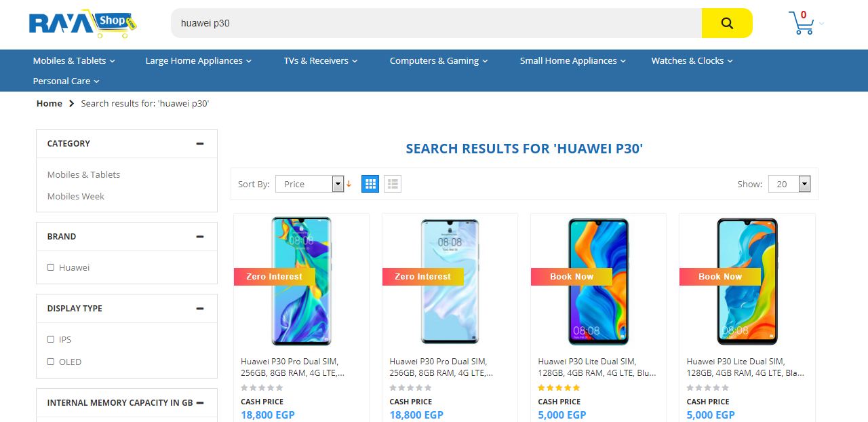Go to Home breadcrumb link

pos(50,103)
